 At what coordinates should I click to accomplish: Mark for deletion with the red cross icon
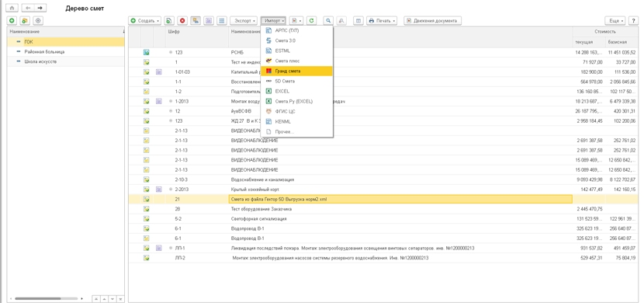(x=182, y=20)
